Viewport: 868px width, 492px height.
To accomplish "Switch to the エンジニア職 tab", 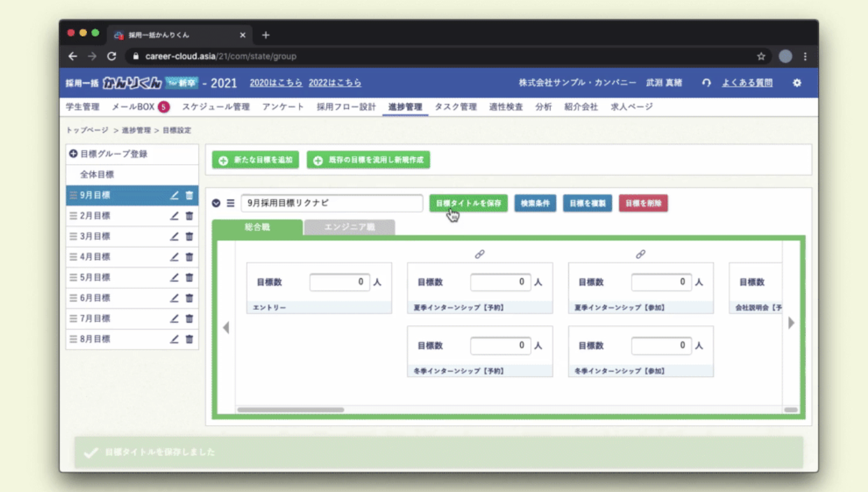I will coord(350,227).
